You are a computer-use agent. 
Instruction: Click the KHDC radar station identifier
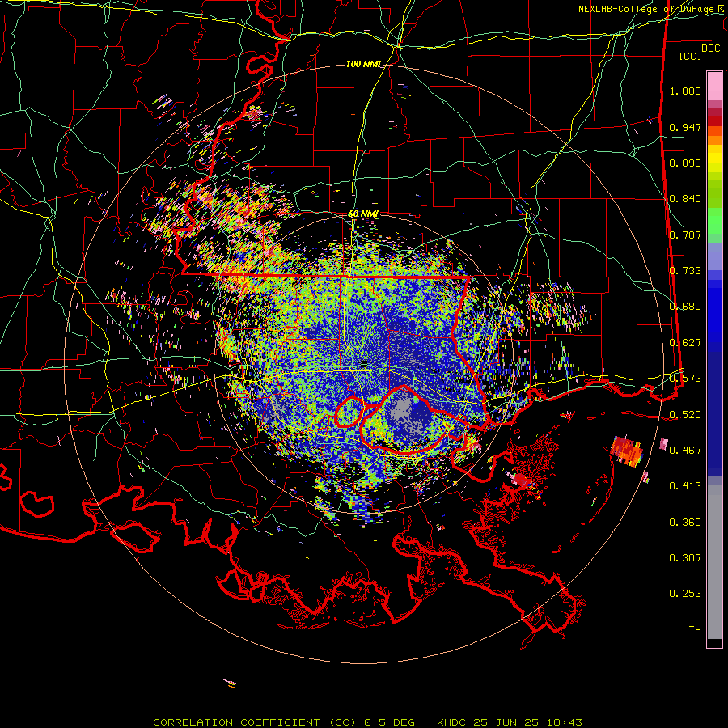click(x=452, y=722)
